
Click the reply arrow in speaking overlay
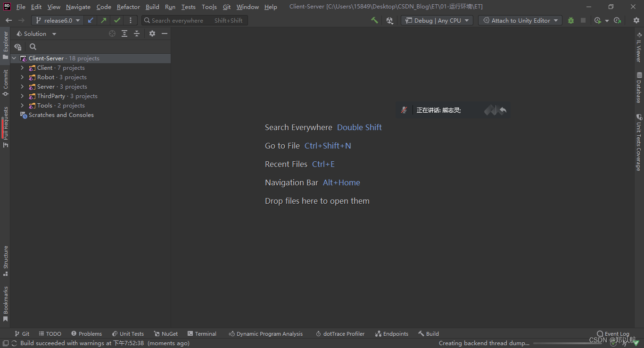point(503,110)
